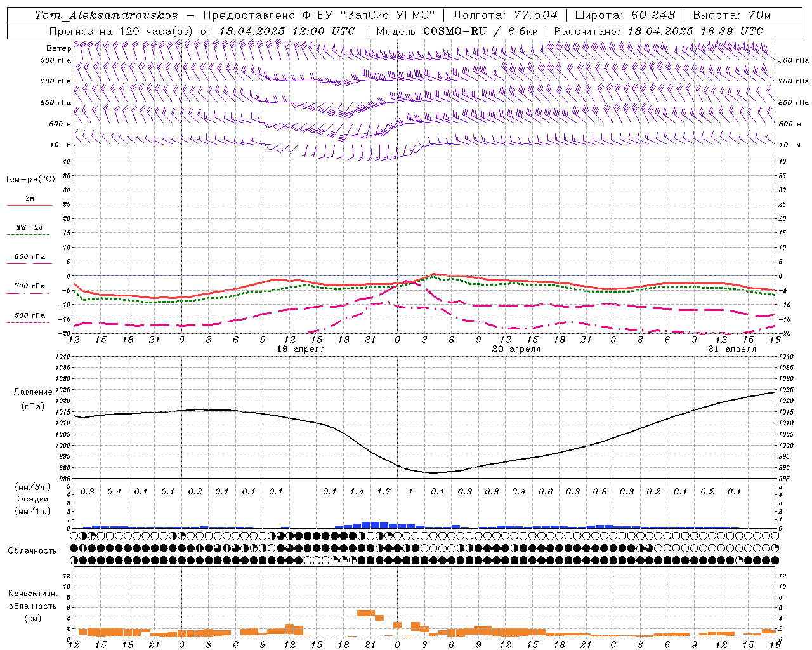812x650 pixels.
Task: Click the Тем-ра(°C) axis title
Action: point(30,180)
